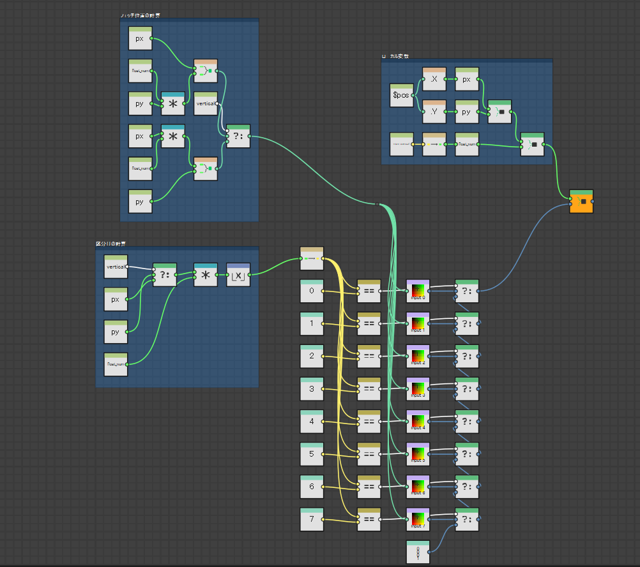Click the orange output node
Screen dimensions: 640x567
coord(581,202)
